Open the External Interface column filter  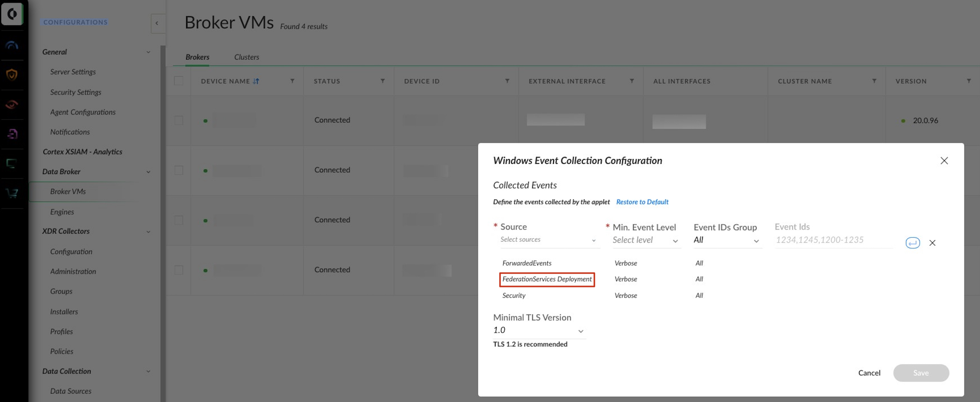tap(631, 81)
